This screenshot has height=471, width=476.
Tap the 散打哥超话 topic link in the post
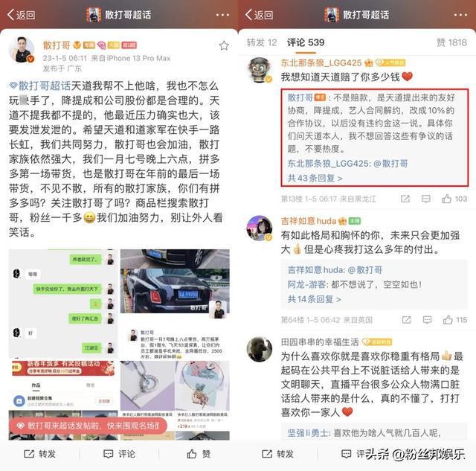[x=40, y=86]
